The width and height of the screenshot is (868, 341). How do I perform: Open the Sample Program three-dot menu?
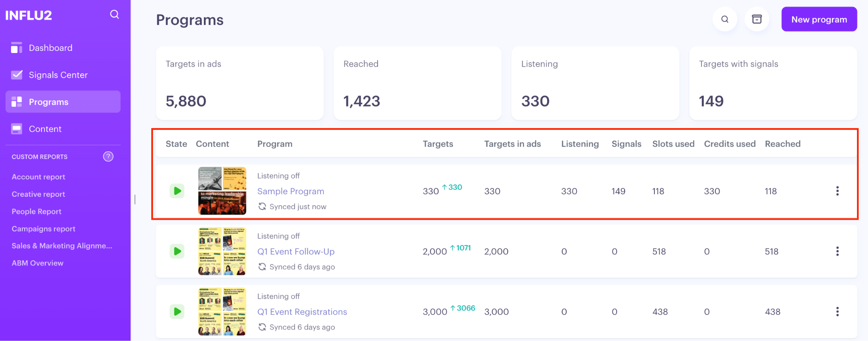pos(837,191)
